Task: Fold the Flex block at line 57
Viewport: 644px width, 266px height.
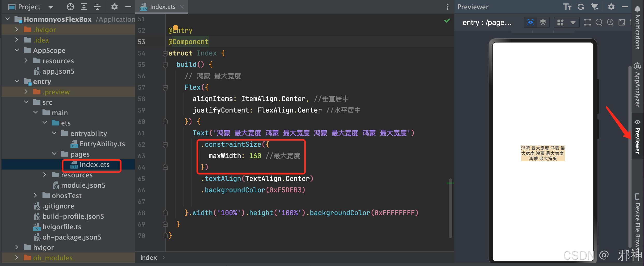Action: [165, 88]
